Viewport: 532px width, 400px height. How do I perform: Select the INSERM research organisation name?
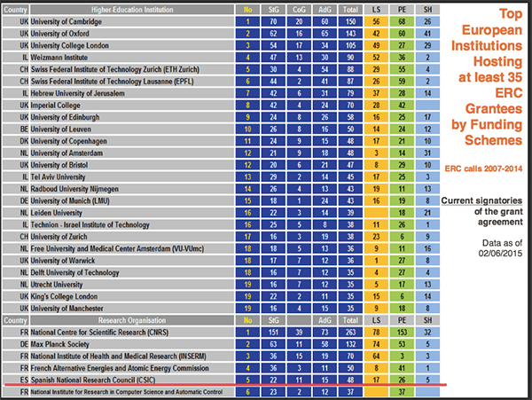[119, 357]
